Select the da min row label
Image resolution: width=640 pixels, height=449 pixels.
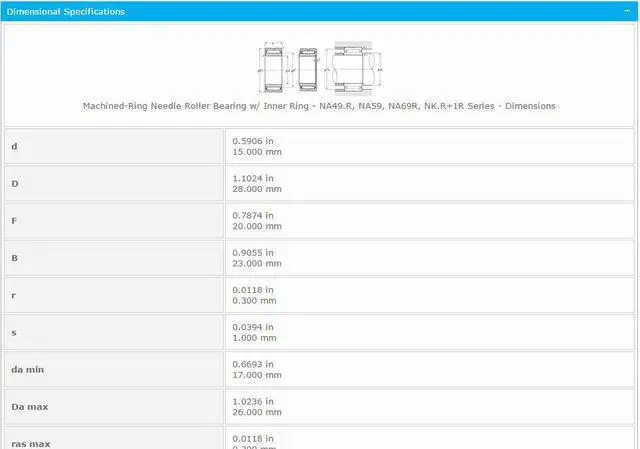tap(27, 370)
